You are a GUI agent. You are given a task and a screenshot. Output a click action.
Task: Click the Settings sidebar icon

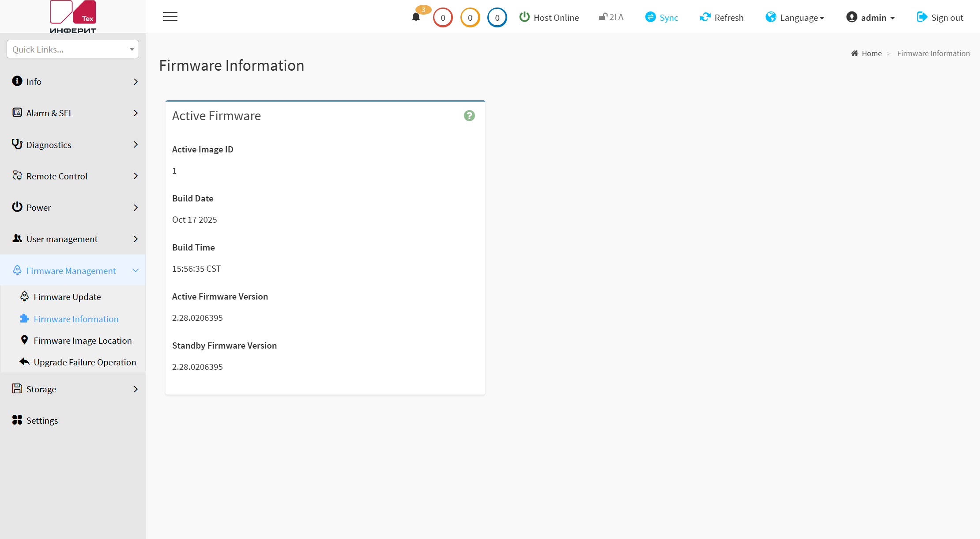(x=17, y=420)
